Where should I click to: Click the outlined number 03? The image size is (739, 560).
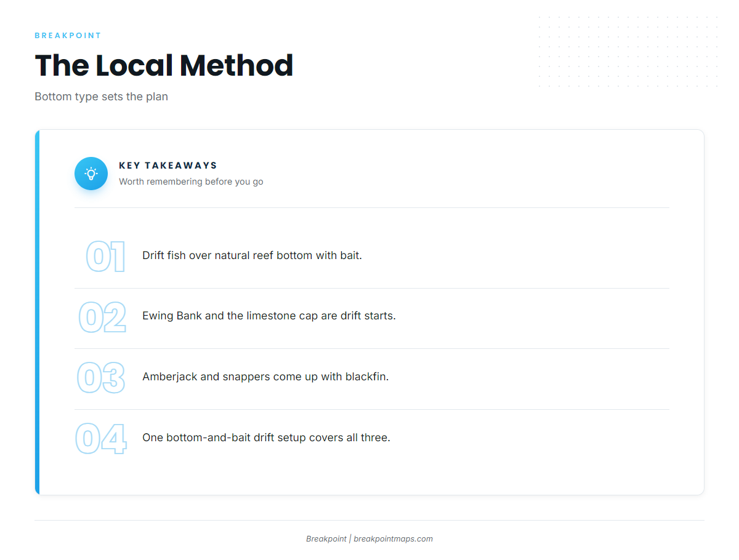click(x=101, y=378)
